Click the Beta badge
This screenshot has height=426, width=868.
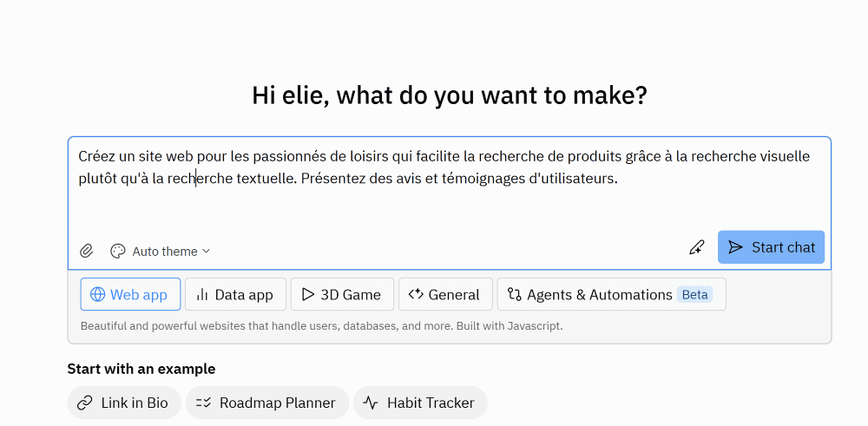point(694,294)
